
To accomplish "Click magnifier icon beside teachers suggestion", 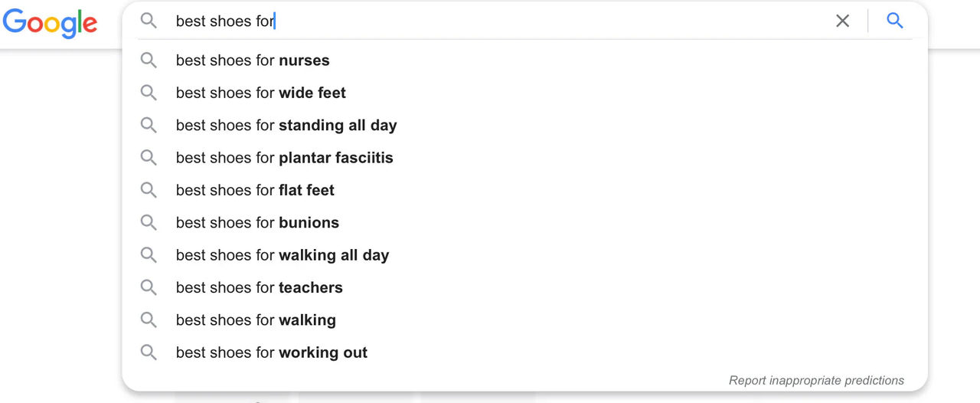I will [x=149, y=288].
